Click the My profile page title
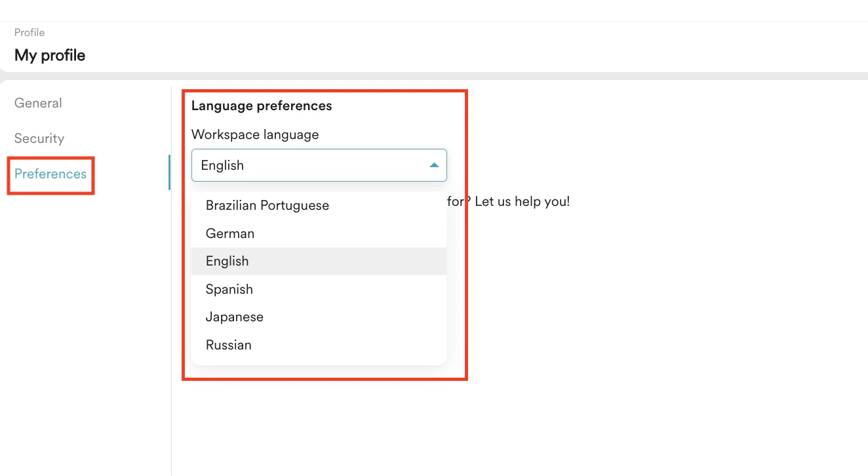This screenshot has width=868, height=476. [x=49, y=55]
